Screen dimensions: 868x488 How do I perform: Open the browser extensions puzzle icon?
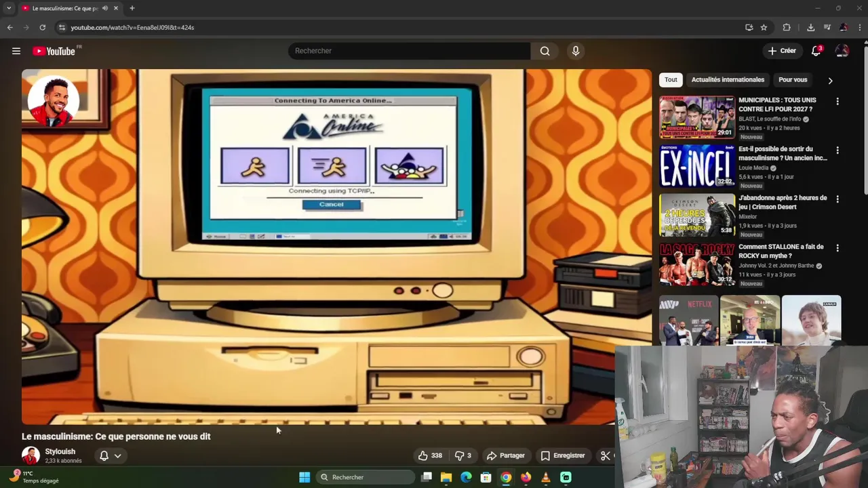787,27
